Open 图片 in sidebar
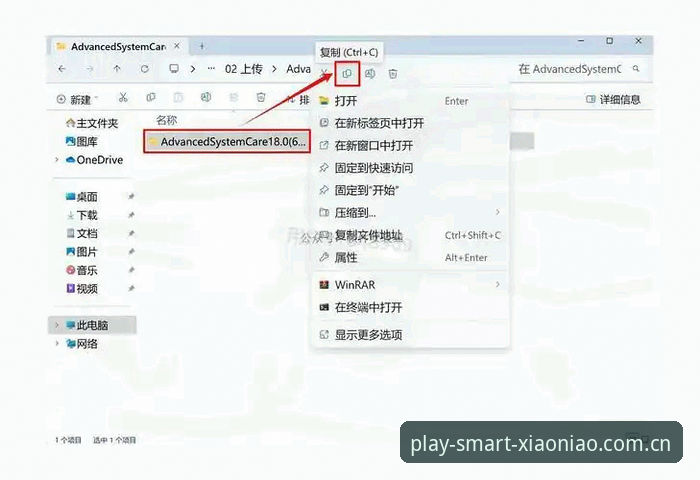The image size is (700, 480). tap(82, 252)
